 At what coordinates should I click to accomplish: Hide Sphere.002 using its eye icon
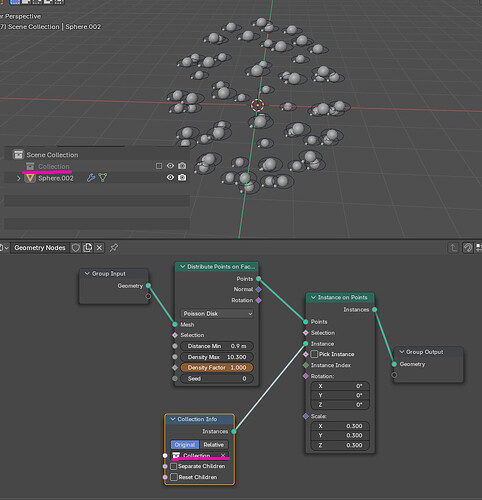[x=170, y=177]
